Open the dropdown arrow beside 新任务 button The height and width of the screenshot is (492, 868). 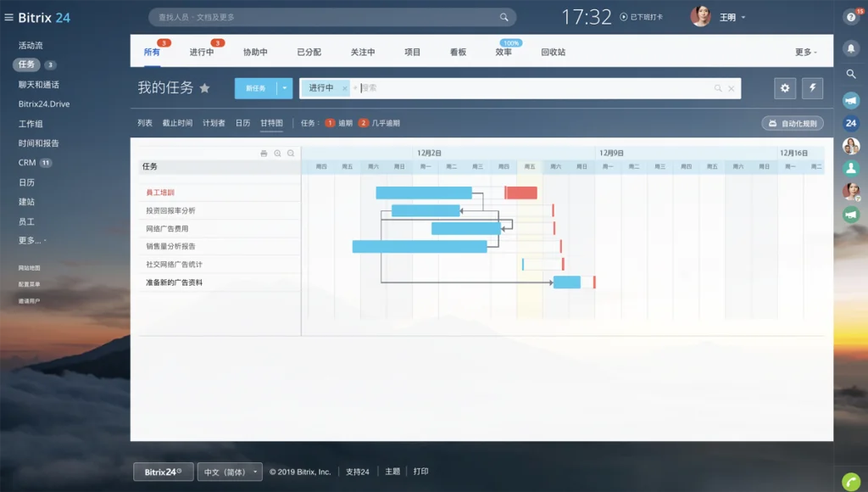tap(285, 88)
